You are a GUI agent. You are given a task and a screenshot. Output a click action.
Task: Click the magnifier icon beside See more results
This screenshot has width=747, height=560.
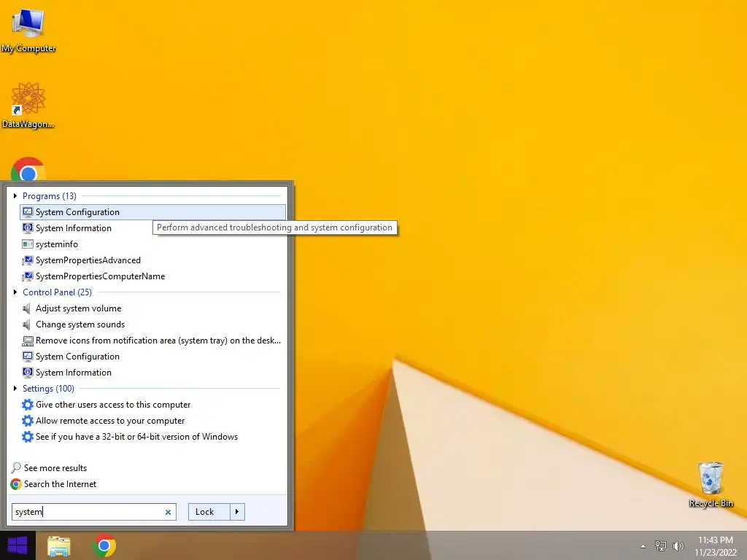tap(16, 468)
